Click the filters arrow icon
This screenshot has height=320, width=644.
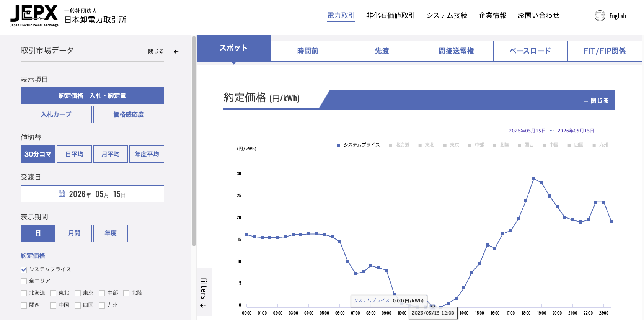tap(203, 305)
